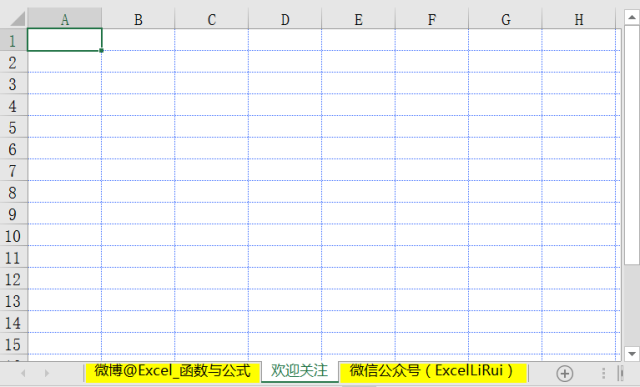The width and height of the screenshot is (640, 387).
Task: Switch to 微信公众号（ExcelLiRui） sheet tab
Action: [433, 371]
